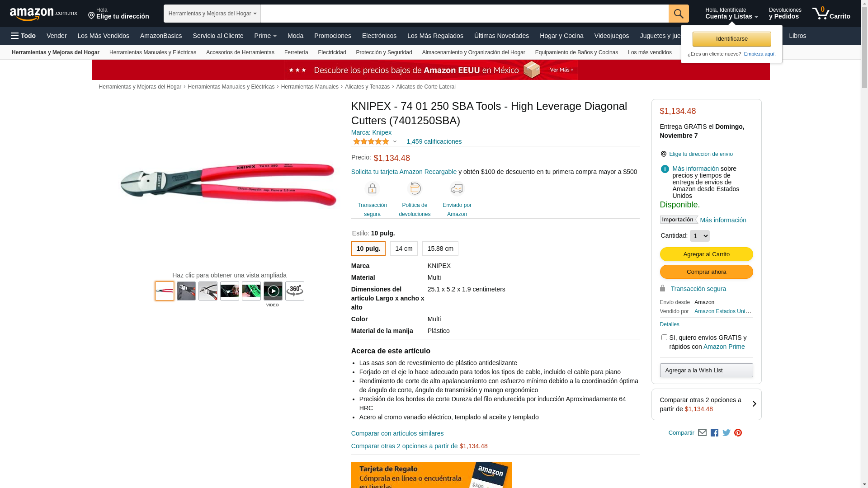Open the 360° product view thumbnail
This screenshot has height=488, width=868.
(x=295, y=291)
